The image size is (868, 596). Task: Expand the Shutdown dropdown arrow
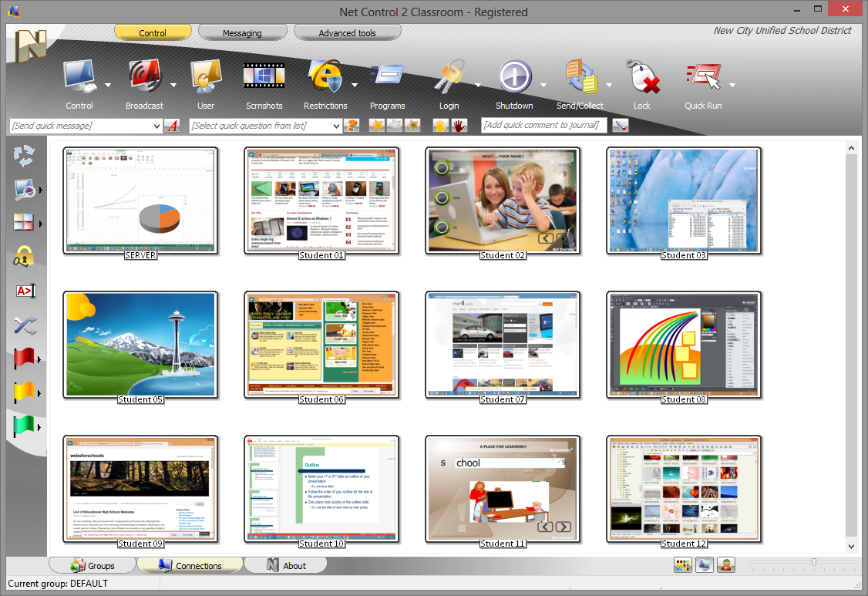[543, 86]
